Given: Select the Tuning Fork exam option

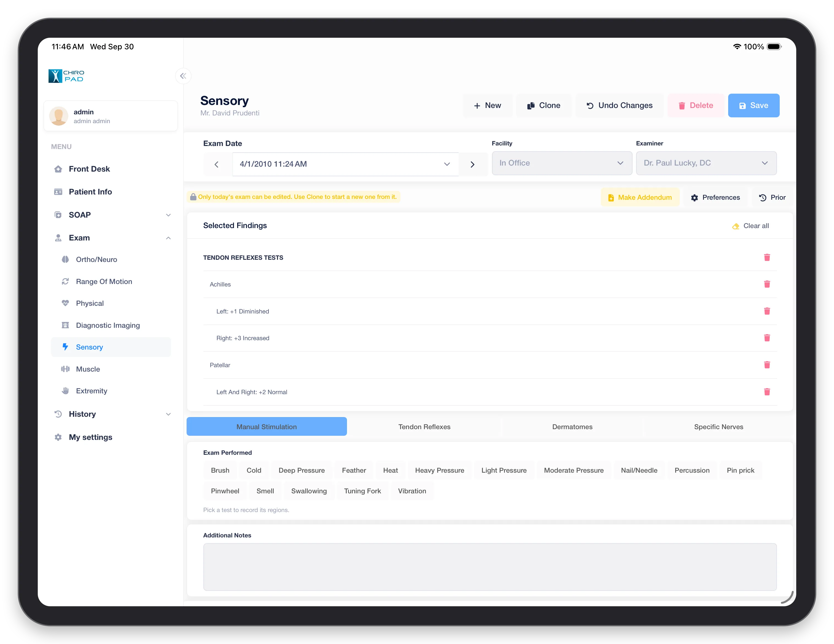Looking at the screenshot, I should pos(362,491).
